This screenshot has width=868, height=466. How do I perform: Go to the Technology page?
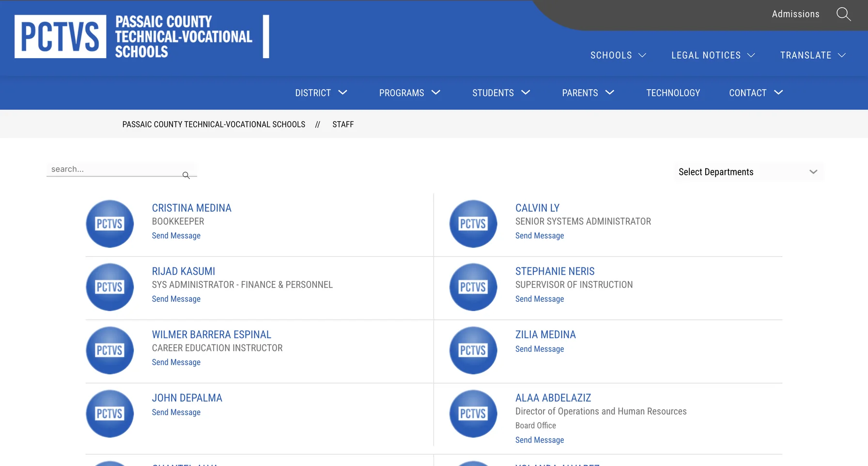673,93
